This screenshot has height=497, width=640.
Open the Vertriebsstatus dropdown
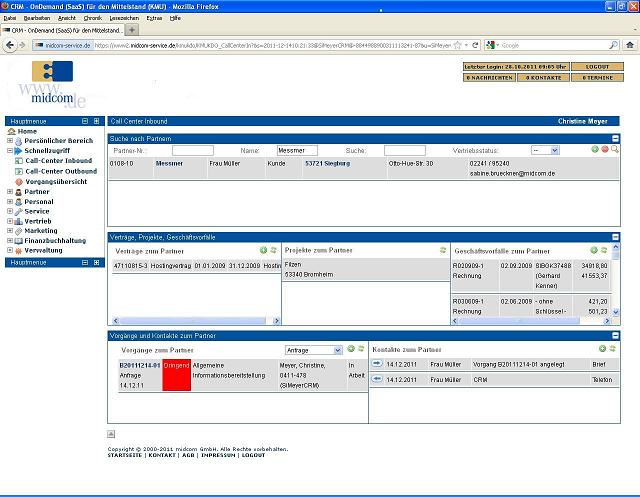click(554, 151)
